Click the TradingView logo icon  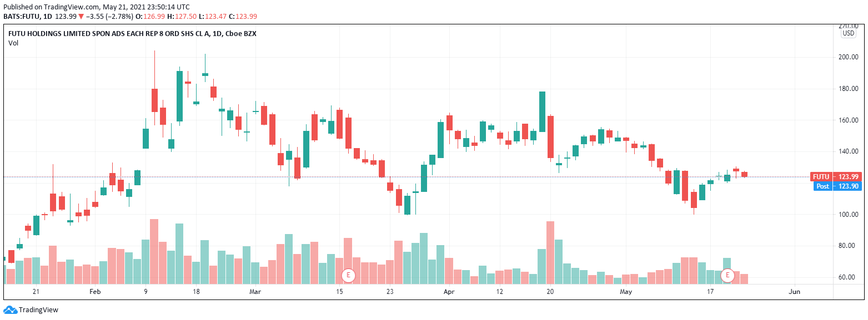coord(10,309)
